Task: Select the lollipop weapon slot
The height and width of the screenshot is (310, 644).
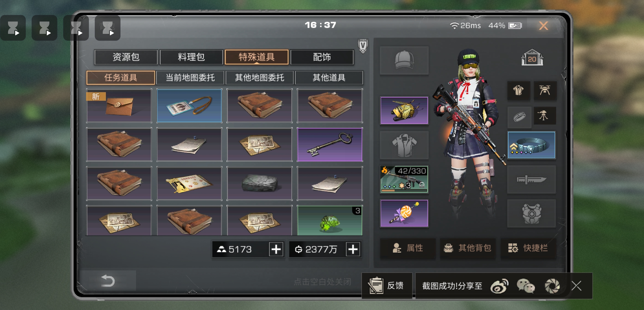Action: (404, 214)
